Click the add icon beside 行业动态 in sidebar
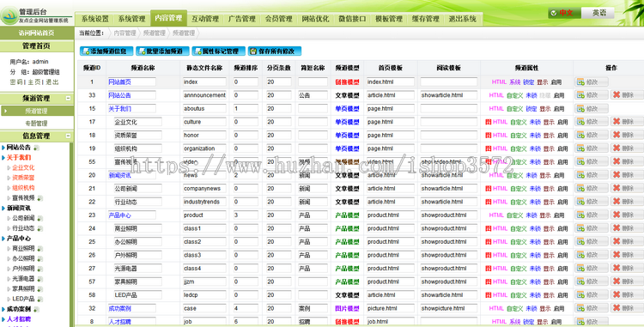The height and width of the screenshot is (327, 644). (39, 228)
